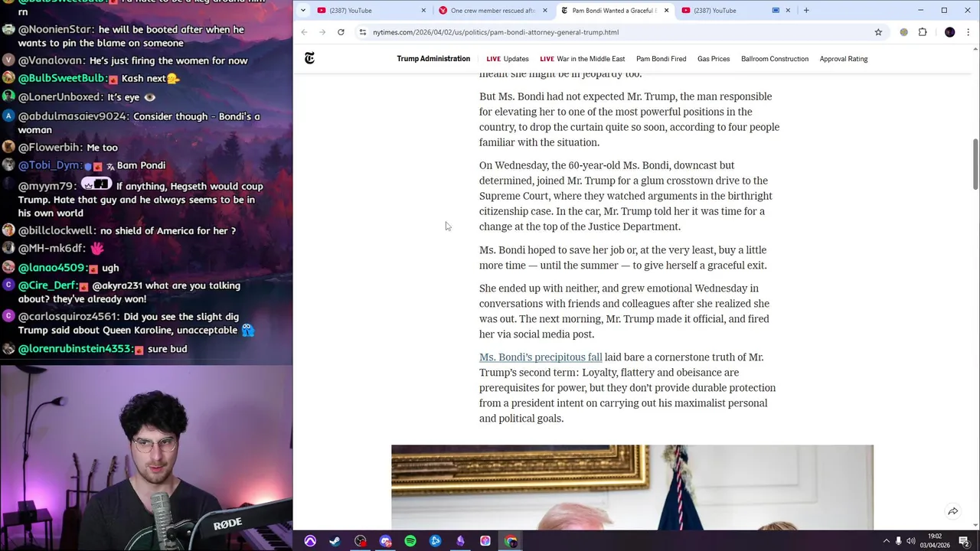980x551 pixels.
Task: Open the dark round app beside Steam in the taskbar
Action: [361, 541]
